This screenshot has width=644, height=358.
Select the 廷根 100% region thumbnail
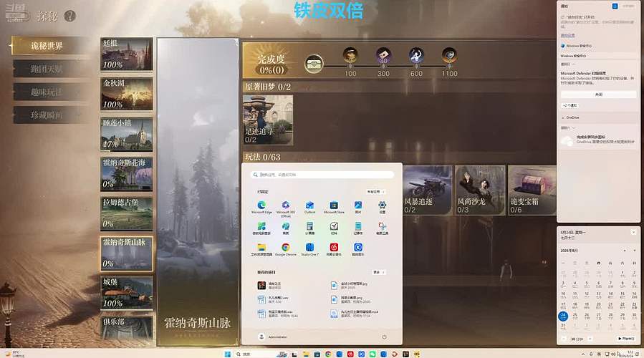[127, 54]
